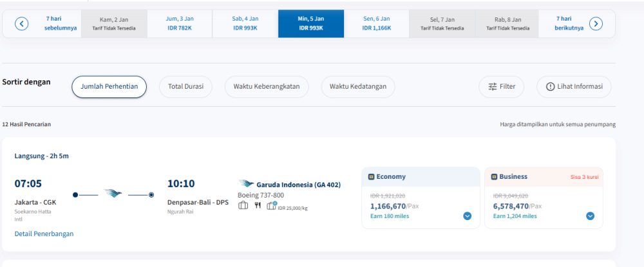Click the Garuda Indonesia logo beside GA 402
The image size is (644, 267).
tap(246, 184)
